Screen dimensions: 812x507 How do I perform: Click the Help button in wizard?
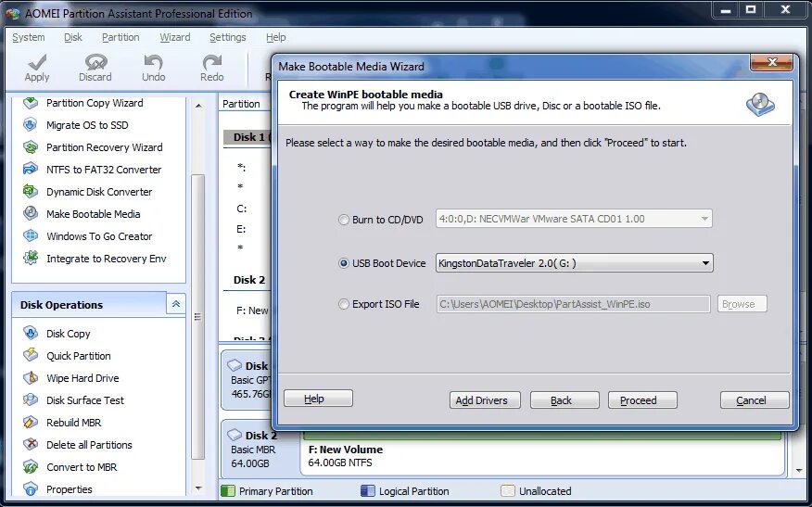319,399
